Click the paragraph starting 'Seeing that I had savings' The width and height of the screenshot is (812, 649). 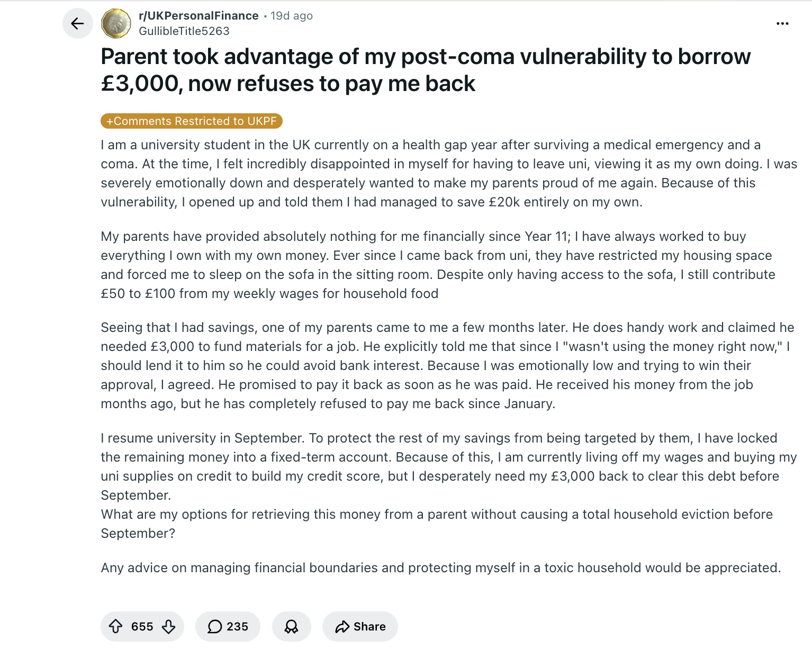[447, 366]
